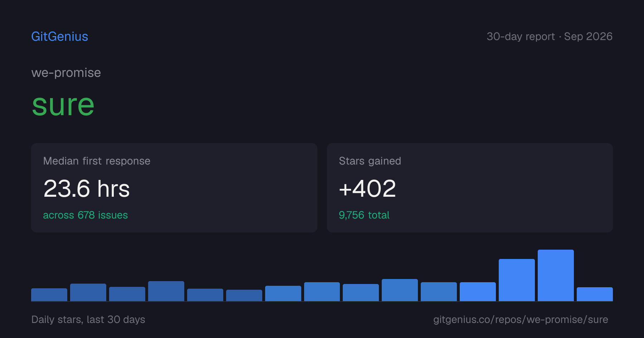
Task: Click the tallest bar in the chart
Action: click(556, 275)
